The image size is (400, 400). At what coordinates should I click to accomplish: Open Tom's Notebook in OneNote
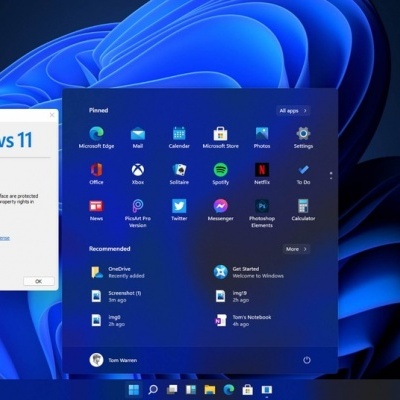[x=243, y=320]
